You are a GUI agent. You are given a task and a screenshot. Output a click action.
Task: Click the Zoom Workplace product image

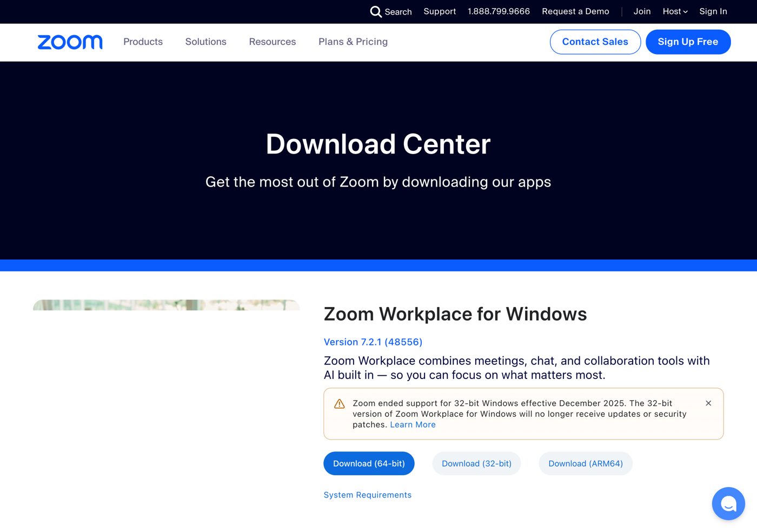(167, 305)
